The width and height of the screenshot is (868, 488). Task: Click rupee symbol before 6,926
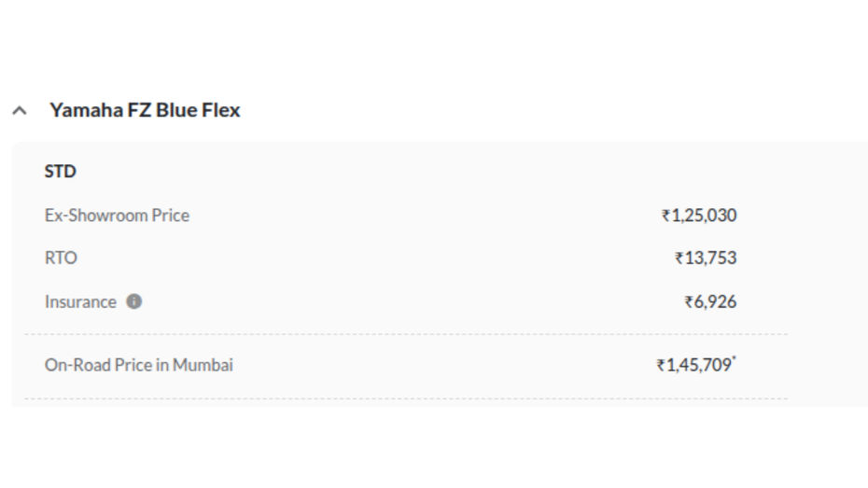689,302
